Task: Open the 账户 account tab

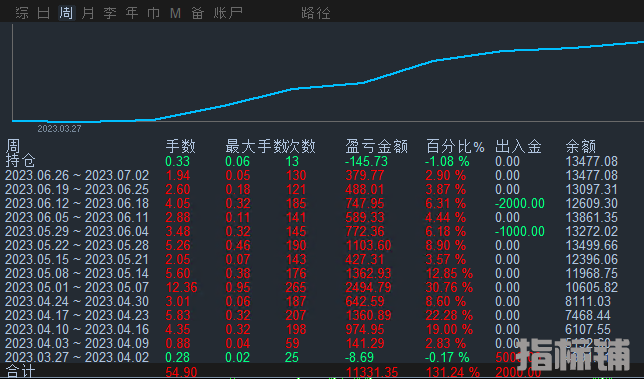Action: tap(228, 13)
